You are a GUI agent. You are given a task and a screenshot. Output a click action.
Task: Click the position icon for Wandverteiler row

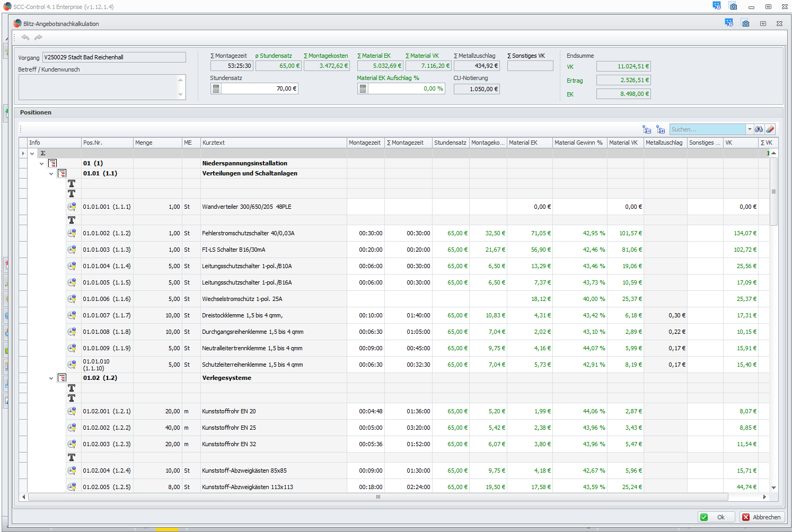(x=72, y=207)
